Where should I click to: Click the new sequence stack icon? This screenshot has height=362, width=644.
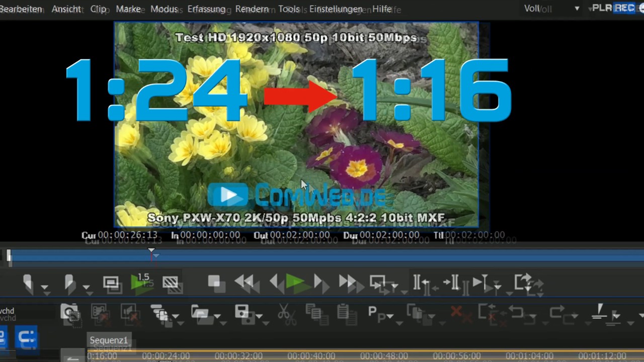(x=159, y=312)
